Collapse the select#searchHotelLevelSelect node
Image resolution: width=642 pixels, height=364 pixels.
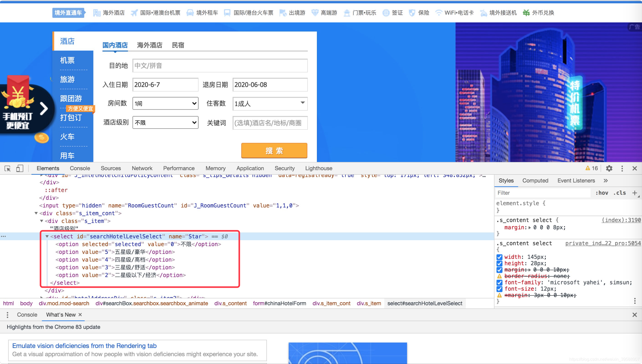pyautogui.click(x=47, y=236)
